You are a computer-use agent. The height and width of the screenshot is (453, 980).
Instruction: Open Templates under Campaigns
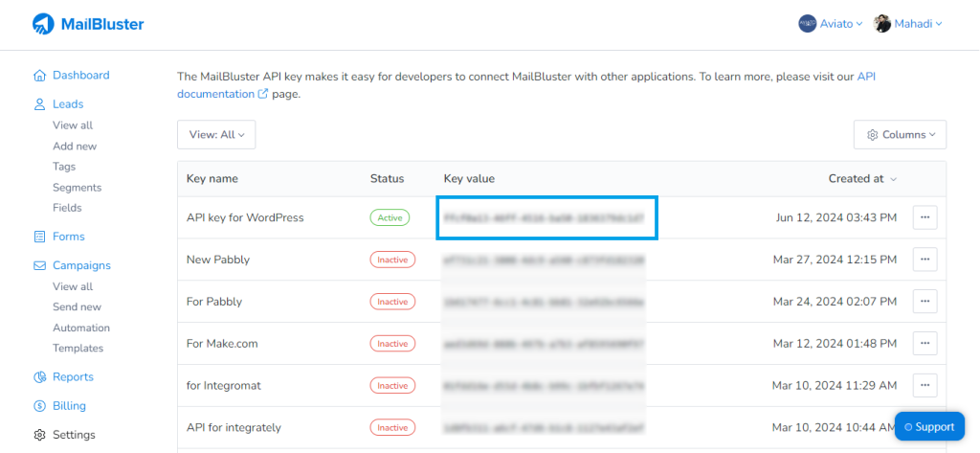pos(78,349)
